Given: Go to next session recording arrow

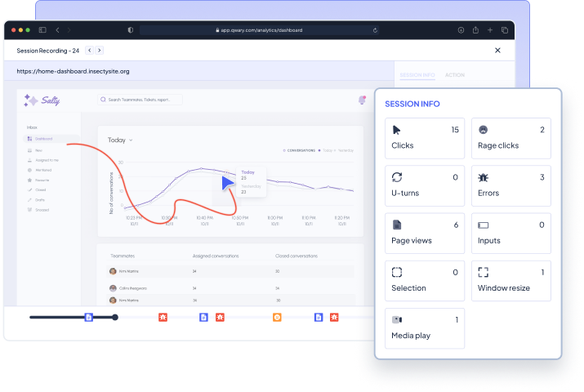Looking at the screenshot, I should pos(100,51).
